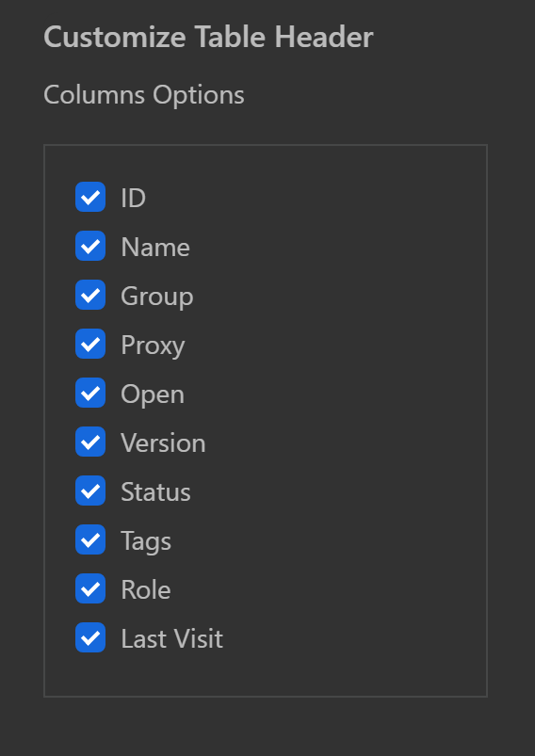Select the Group label text
Screen dimensions: 535x756
point(156,297)
